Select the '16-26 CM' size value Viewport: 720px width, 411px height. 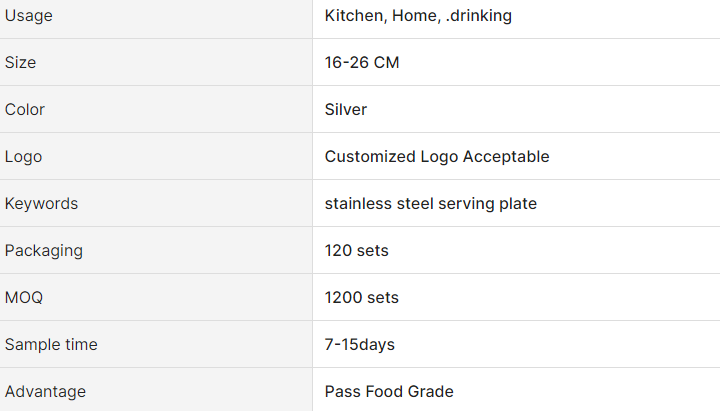pyautogui.click(x=362, y=62)
